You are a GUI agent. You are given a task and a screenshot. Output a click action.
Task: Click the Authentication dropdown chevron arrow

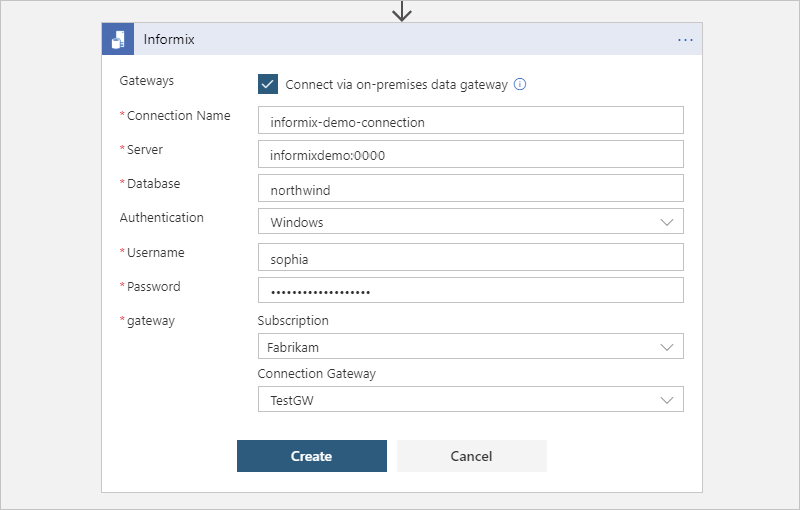pyautogui.click(x=667, y=222)
